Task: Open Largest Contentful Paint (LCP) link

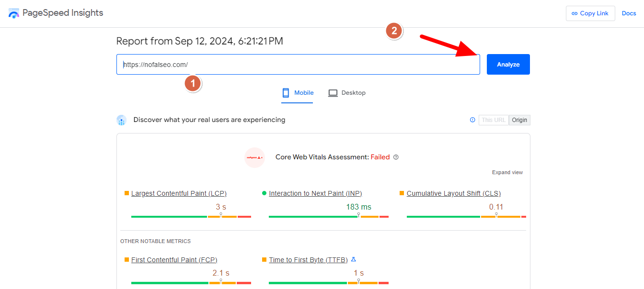Action: (x=179, y=193)
